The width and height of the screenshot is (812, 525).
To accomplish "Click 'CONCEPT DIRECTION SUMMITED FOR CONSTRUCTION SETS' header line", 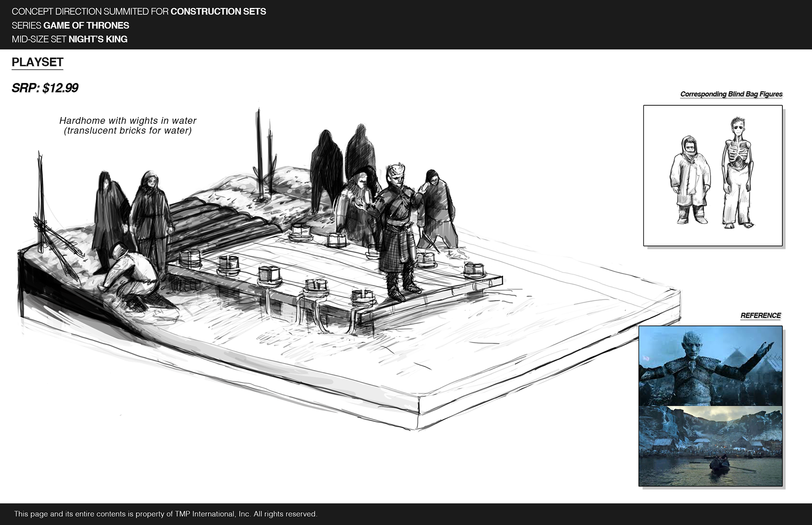I will 139,11.
